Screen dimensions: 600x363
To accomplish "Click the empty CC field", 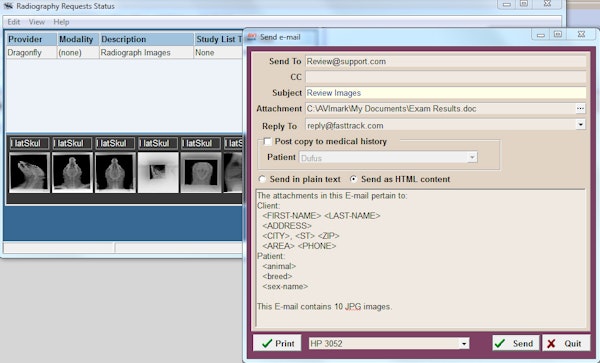I will [445, 77].
